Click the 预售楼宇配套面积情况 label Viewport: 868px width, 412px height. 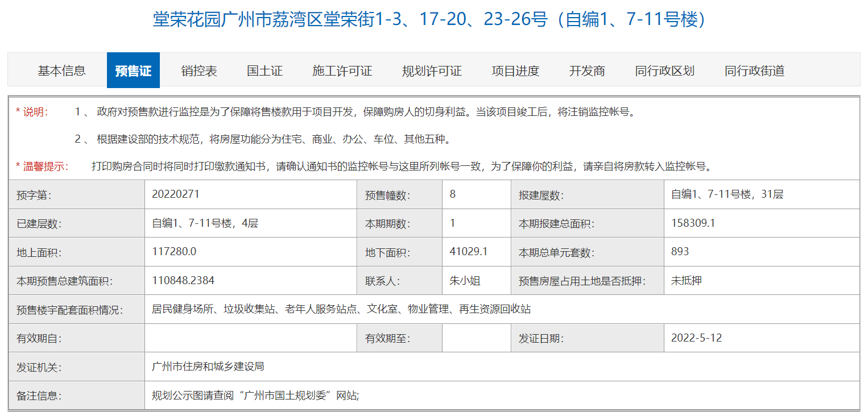70,310
